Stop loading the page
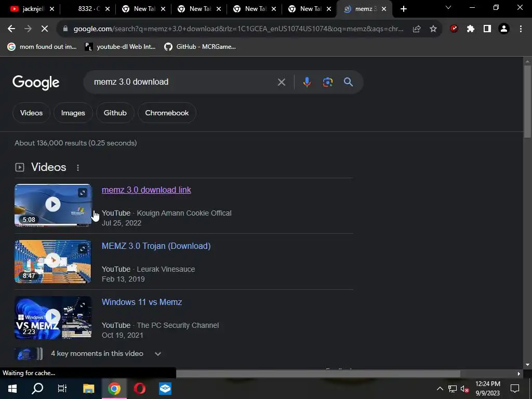 45,29
